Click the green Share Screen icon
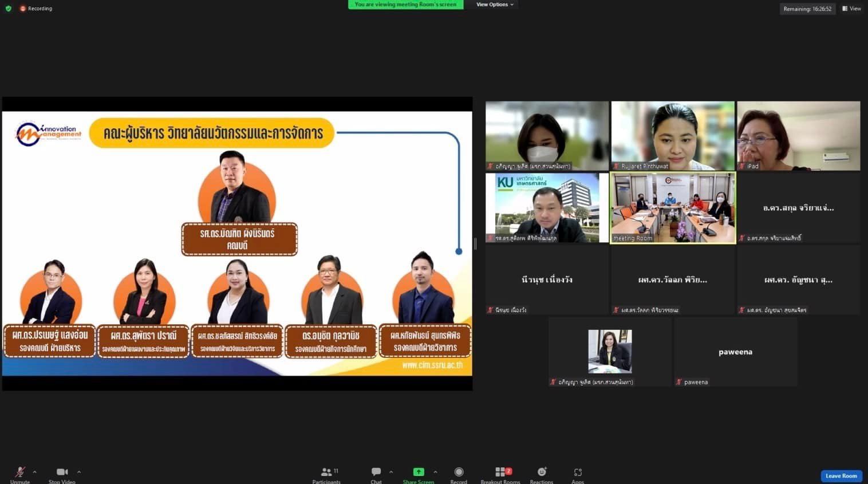 point(419,472)
